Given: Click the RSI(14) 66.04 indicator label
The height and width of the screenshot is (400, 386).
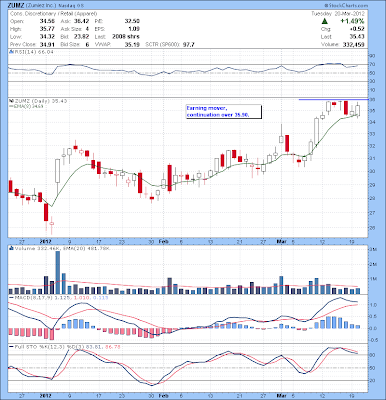Looking at the screenshot, I should pyautogui.click(x=33, y=52).
